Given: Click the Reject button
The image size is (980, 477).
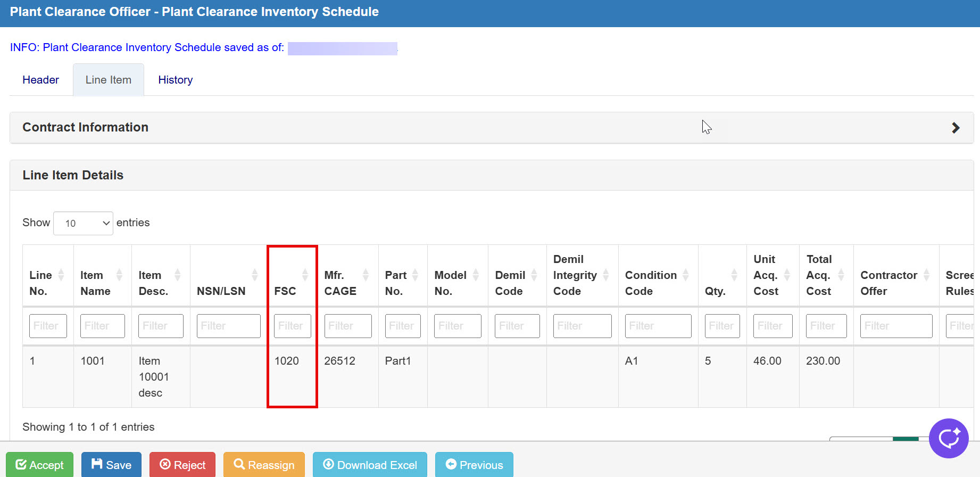Looking at the screenshot, I should tap(182, 465).
